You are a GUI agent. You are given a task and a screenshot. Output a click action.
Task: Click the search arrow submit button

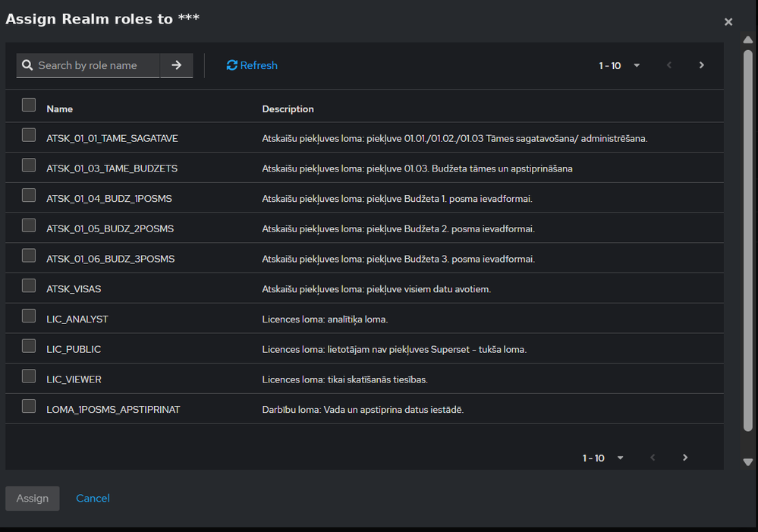tap(177, 65)
